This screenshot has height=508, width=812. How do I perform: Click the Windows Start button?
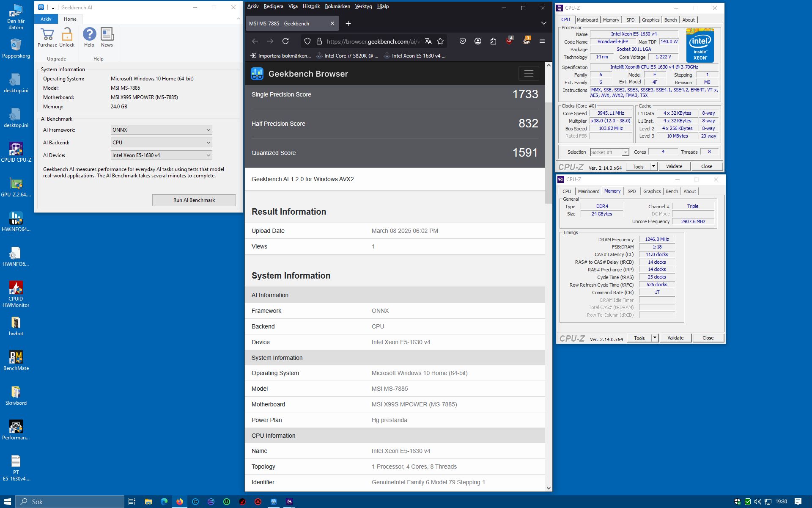click(x=8, y=502)
